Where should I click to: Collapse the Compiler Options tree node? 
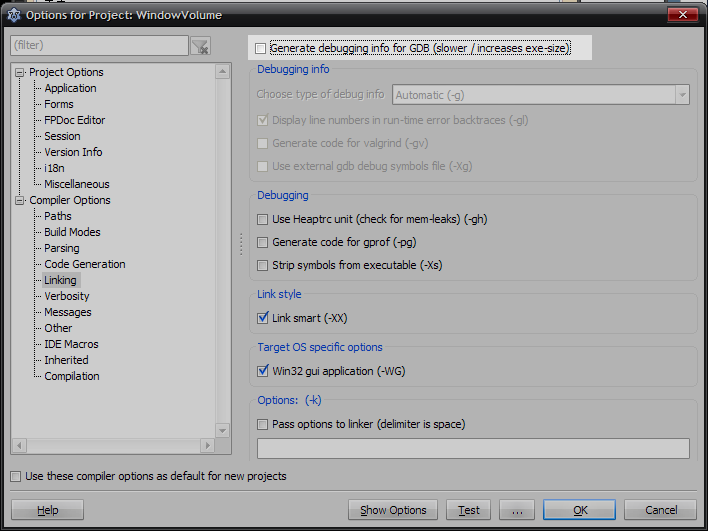tap(19, 200)
